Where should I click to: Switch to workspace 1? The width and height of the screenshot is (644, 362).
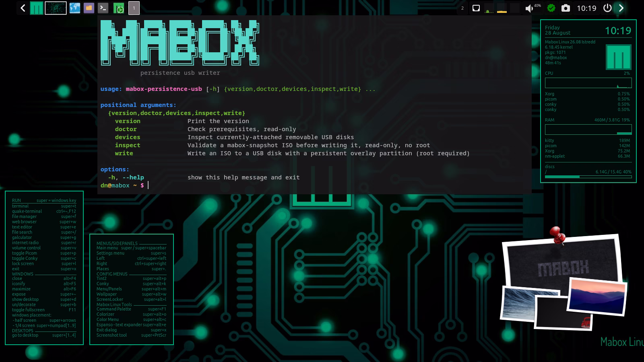tap(134, 8)
